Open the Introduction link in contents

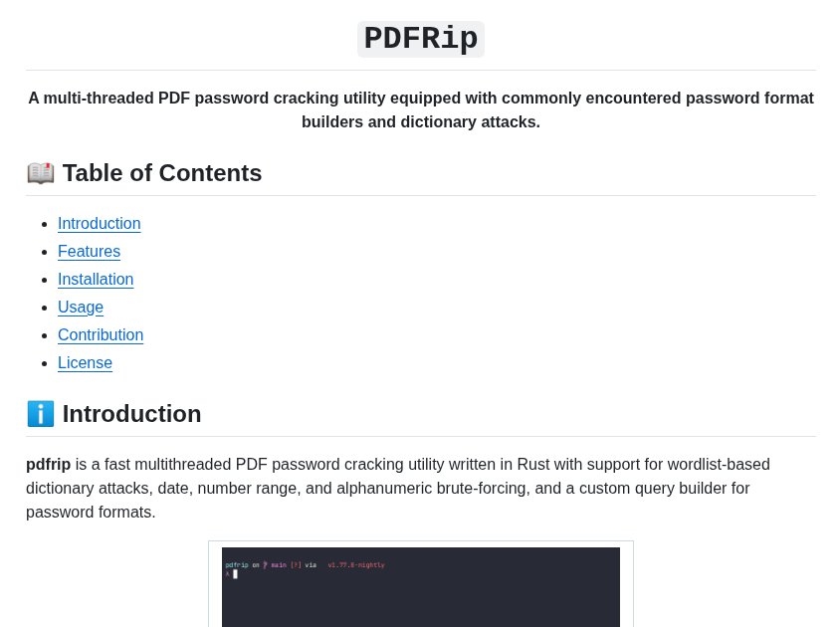point(100,224)
